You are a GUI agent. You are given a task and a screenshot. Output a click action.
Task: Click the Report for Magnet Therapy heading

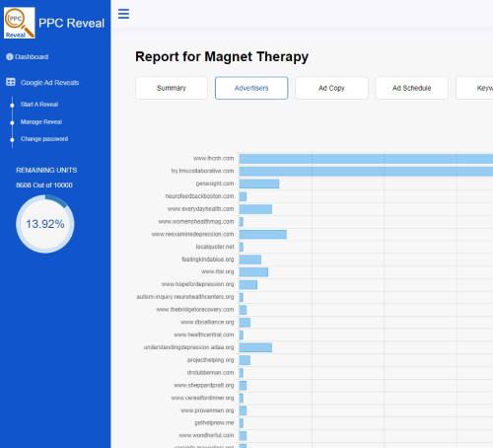222,57
